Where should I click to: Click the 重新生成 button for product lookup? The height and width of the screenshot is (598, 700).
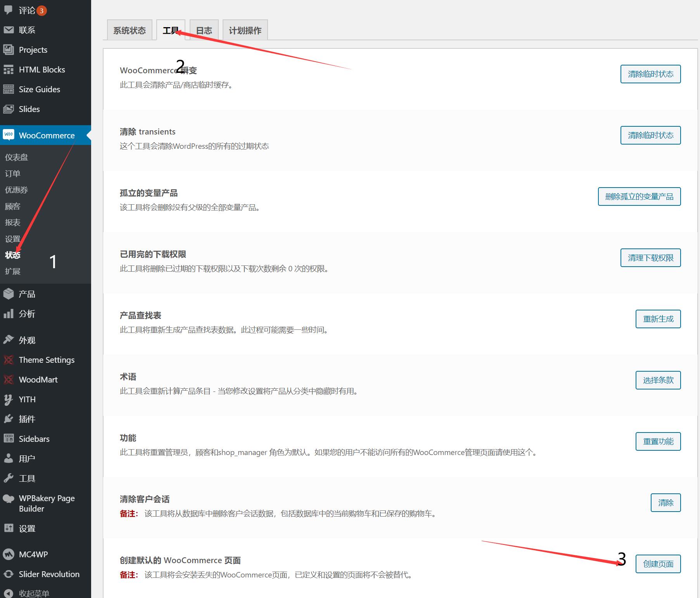click(658, 319)
